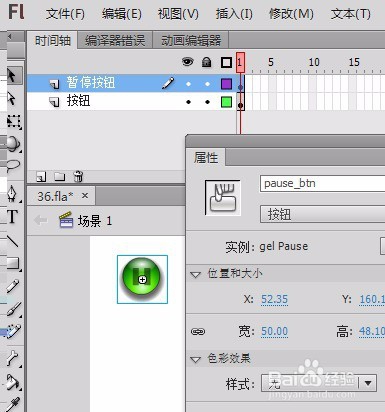
Task: Click the scene clapperboard icon
Action: (x=66, y=220)
